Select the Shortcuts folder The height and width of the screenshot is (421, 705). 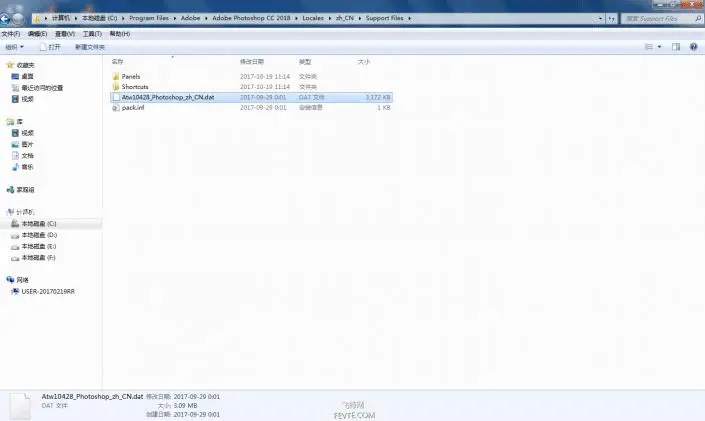click(x=135, y=87)
